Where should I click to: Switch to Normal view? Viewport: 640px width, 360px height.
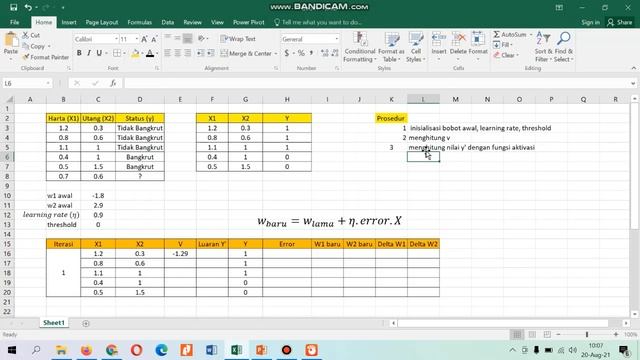click(517, 335)
